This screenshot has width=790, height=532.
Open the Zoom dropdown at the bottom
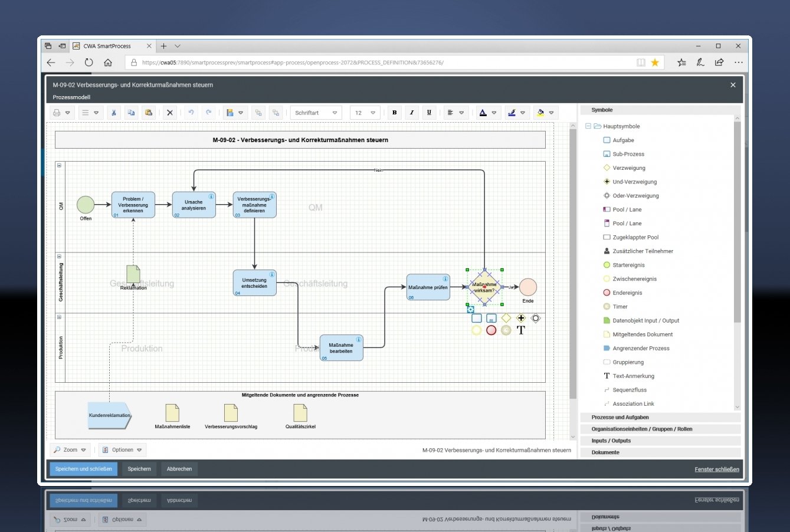70,449
